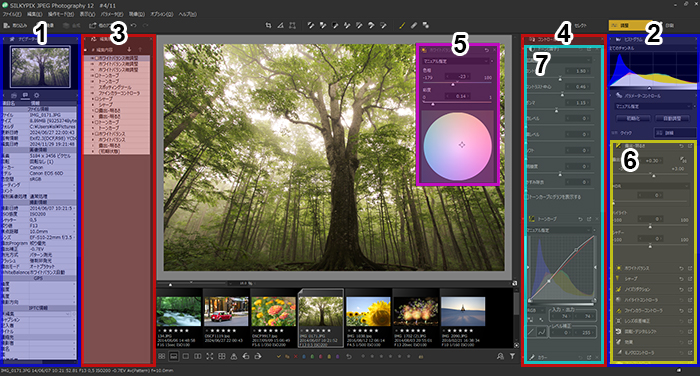Open the パラメータ(P) menu
The height and width of the screenshot is (376, 700).
[112, 14]
